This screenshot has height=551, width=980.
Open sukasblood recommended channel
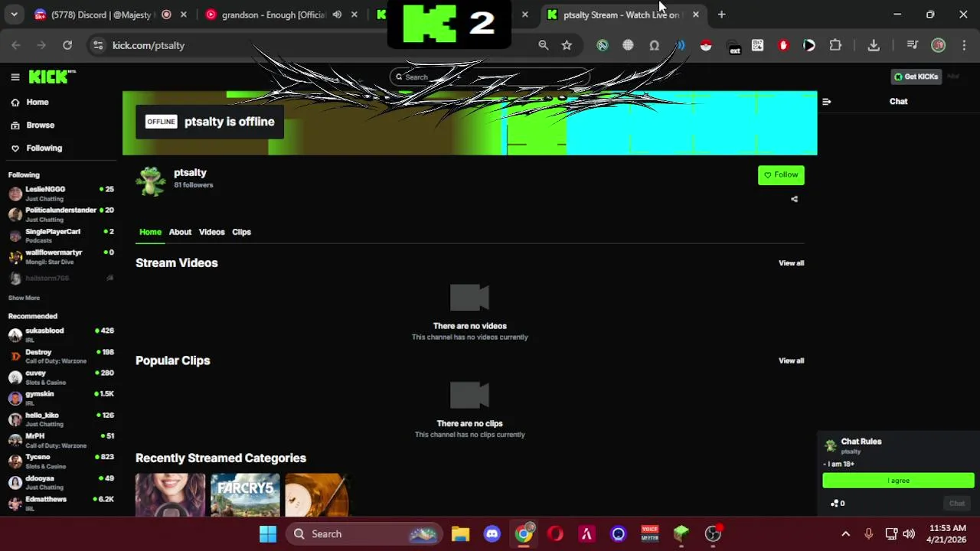pyautogui.click(x=61, y=335)
